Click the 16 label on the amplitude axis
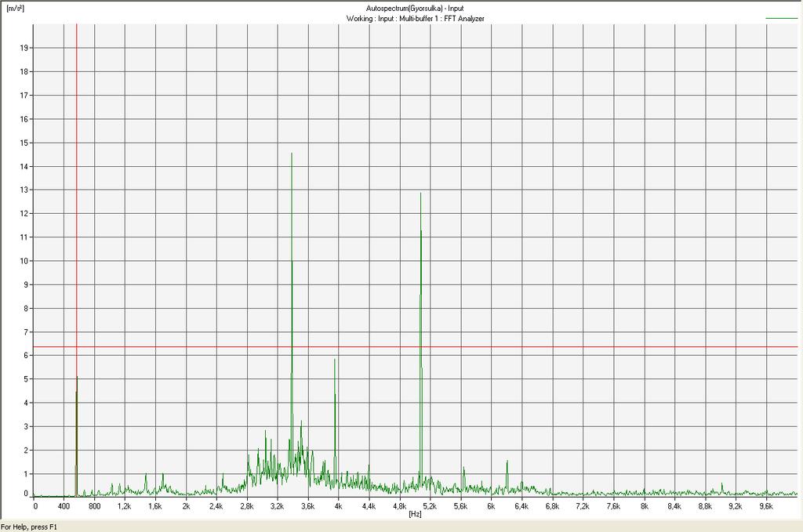The height and width of the screenshot is (532, 803). (x=24, y=119)
